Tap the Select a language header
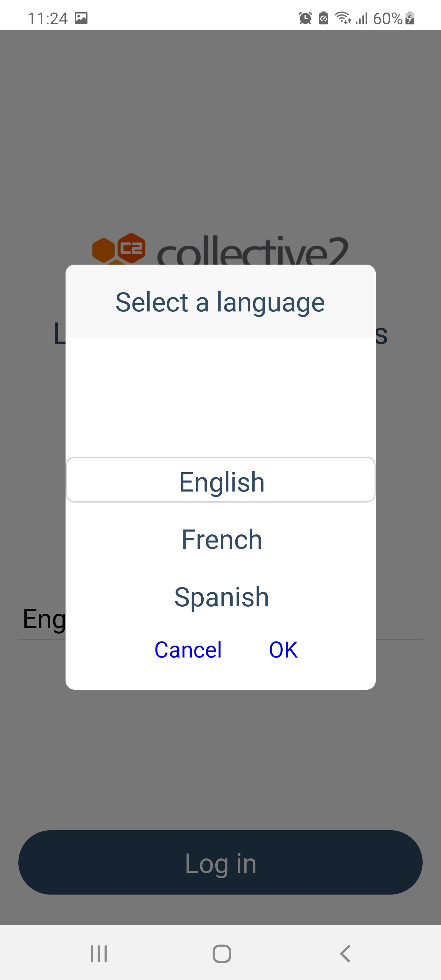The width and height of the screenshot is (441, 980). [220, 302]
